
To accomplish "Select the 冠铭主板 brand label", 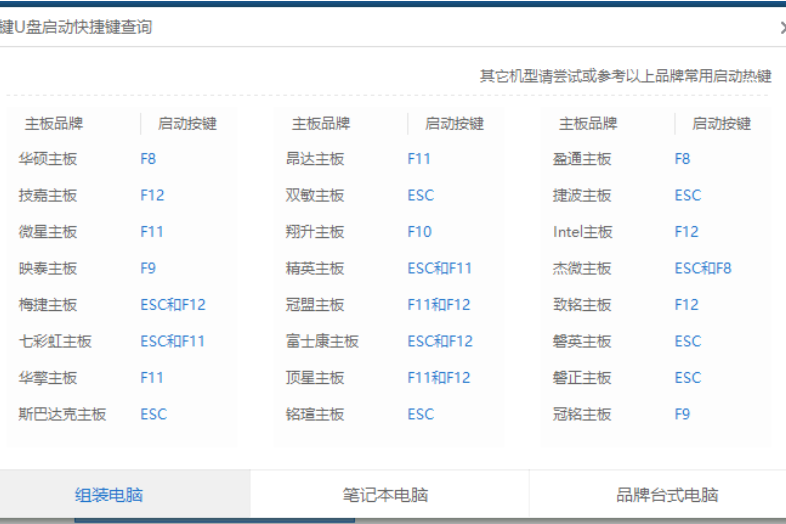I will click(x=582, y=414).
